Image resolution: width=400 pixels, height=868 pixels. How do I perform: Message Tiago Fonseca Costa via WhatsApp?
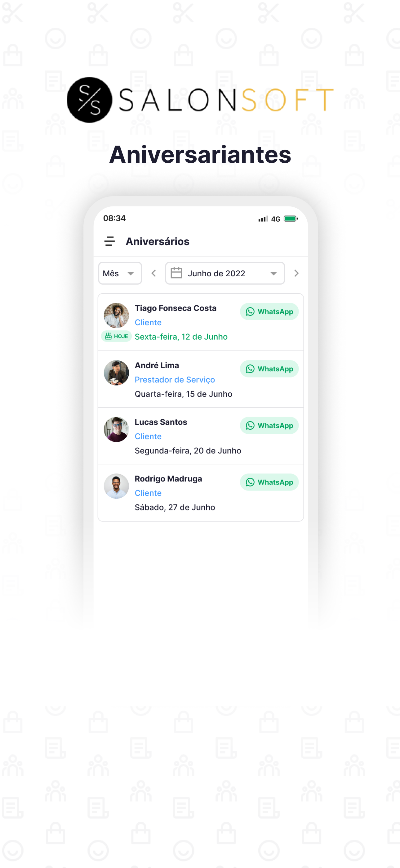(269, 312)
